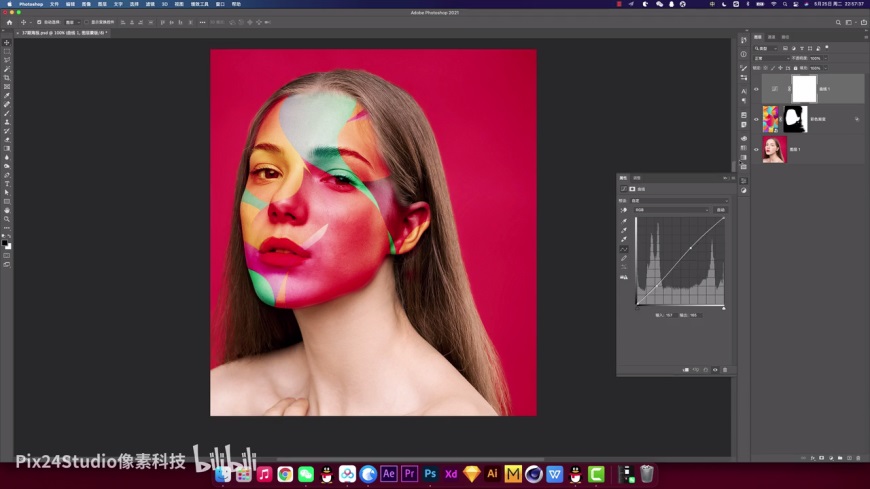Select the Rectangular Marquee tool
The height and width of the screenshot is (489, 870).
pos(7,52)
